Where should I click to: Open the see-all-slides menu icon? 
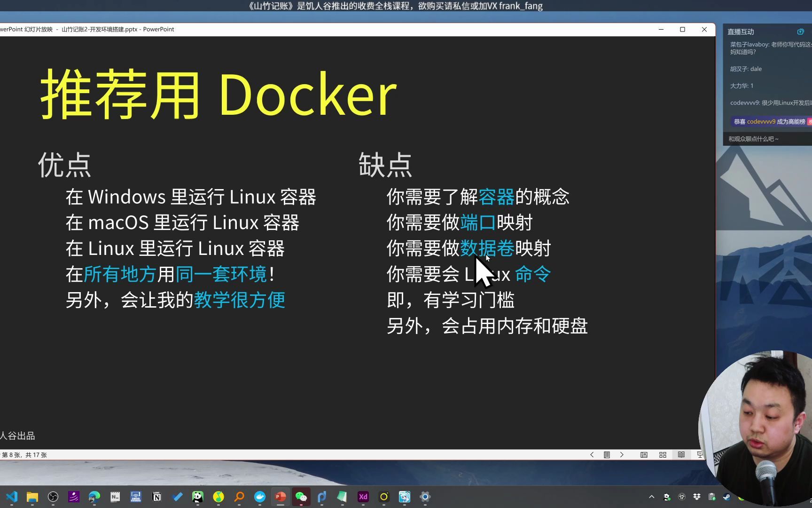click(x=607, y=455)
